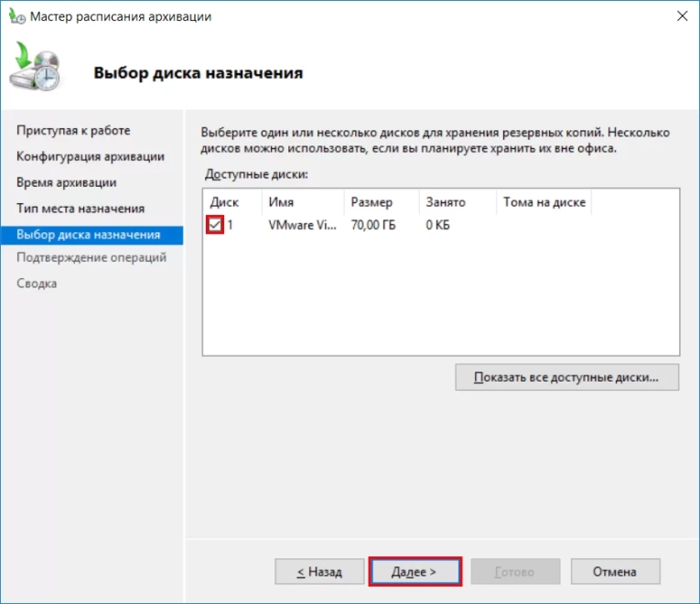Cancel the wizard with Отмена

point(614,572)
